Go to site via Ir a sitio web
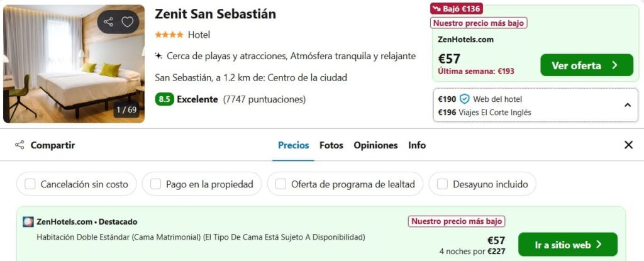This screenshot has width=644, height=261. pos(568,245)
